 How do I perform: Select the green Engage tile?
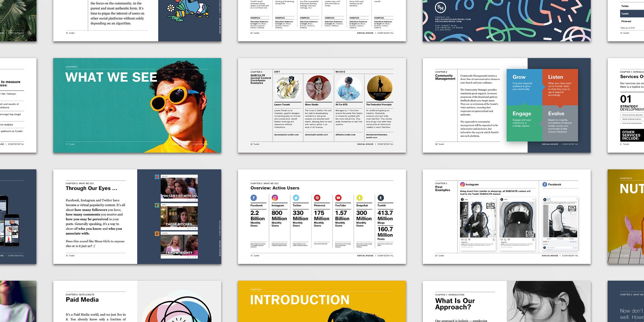coord(524,123)
